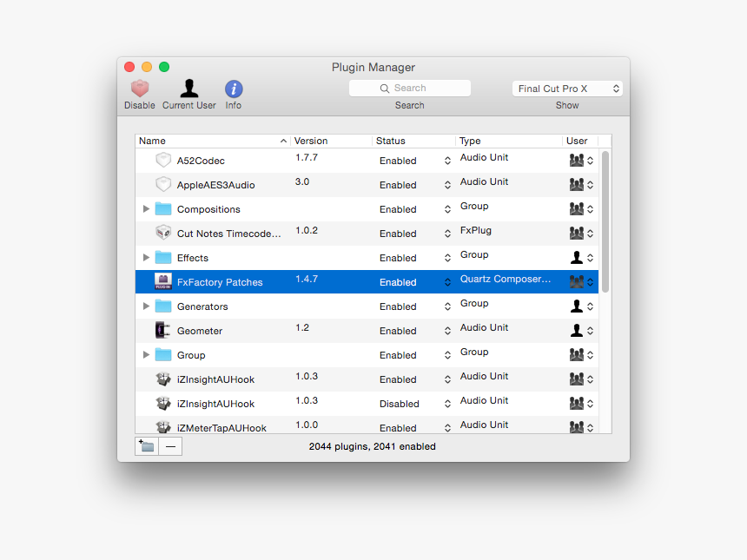Viewport: 747px width, 560px height.
Task: Expand the Compositions group
Action: pyautogui.click(x=147, y=208)
